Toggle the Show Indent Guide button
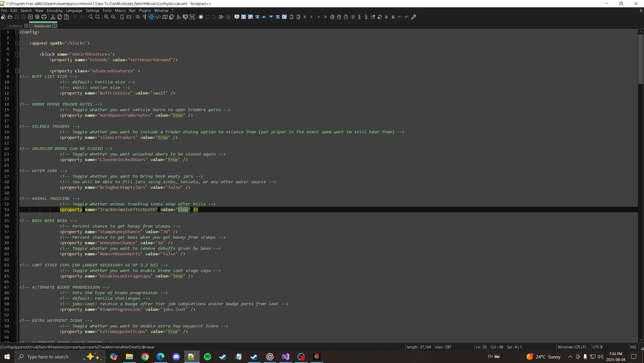 point(151,17)
